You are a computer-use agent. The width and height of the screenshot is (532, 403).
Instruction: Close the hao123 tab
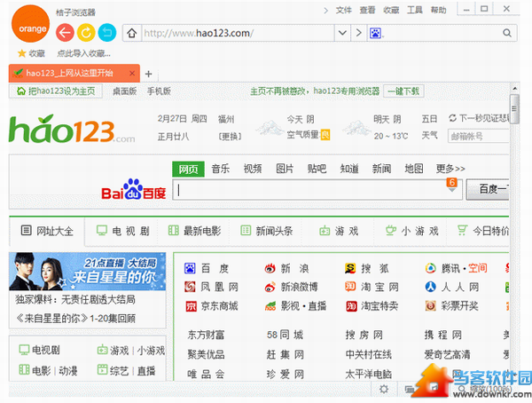[132, 73]
